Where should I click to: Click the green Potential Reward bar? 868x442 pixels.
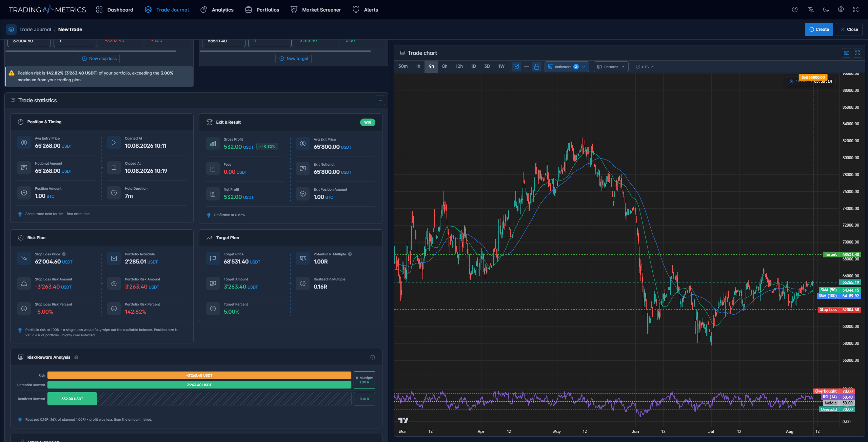point(199,385)
